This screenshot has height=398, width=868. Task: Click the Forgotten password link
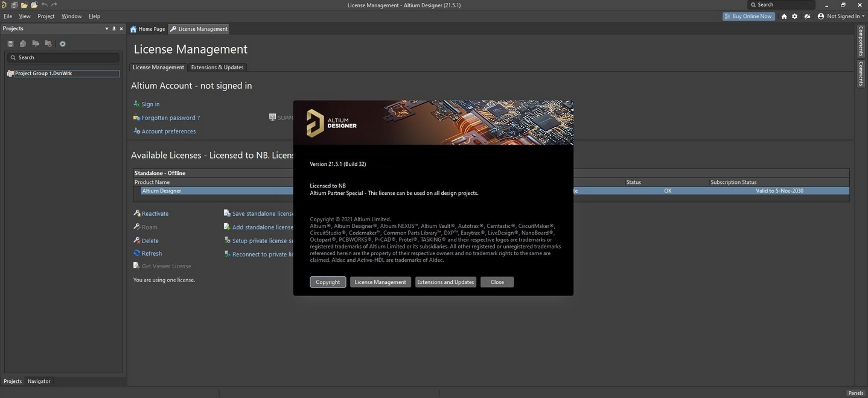tap(170, 118)
